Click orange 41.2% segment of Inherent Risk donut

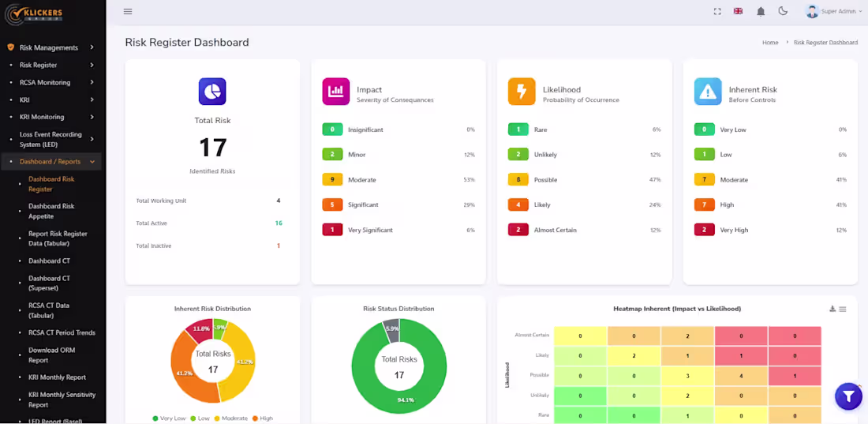[x=185, y=374]
